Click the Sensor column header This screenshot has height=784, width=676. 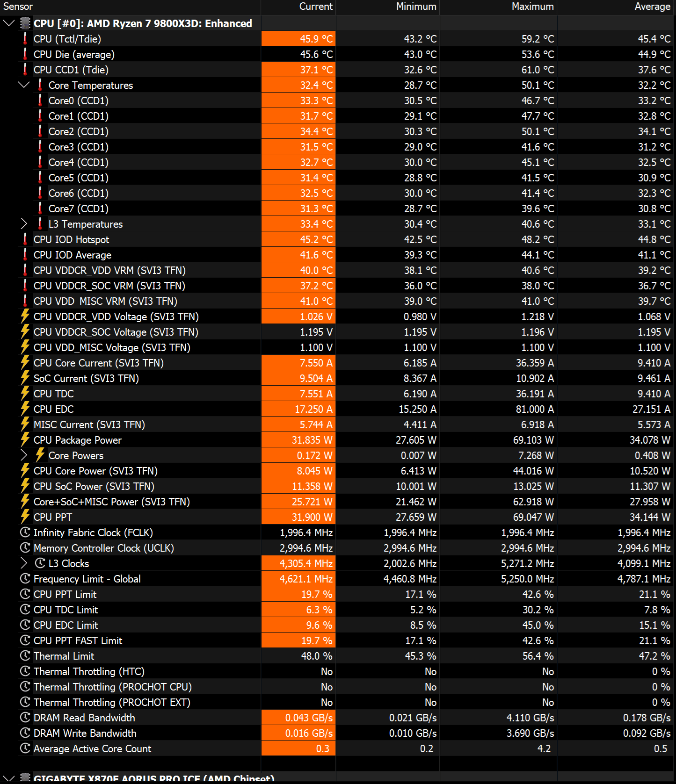click(x=131, y=7)
